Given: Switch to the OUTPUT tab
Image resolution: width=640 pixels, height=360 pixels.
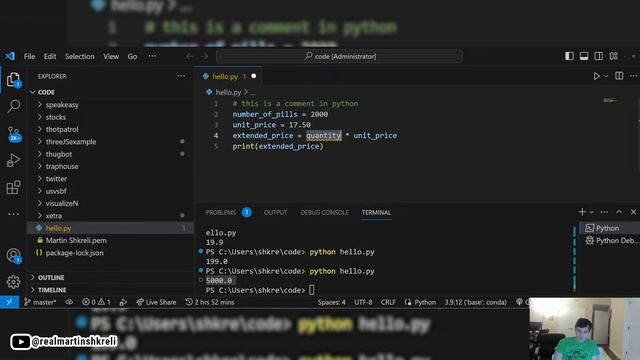Looking at the screenshot, I should (x=276, y=212).
